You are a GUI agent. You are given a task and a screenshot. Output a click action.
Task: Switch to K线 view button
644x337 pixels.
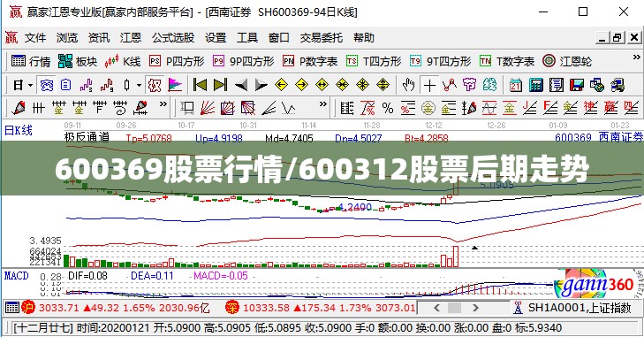pyautogui.click(x=123, y=61)
